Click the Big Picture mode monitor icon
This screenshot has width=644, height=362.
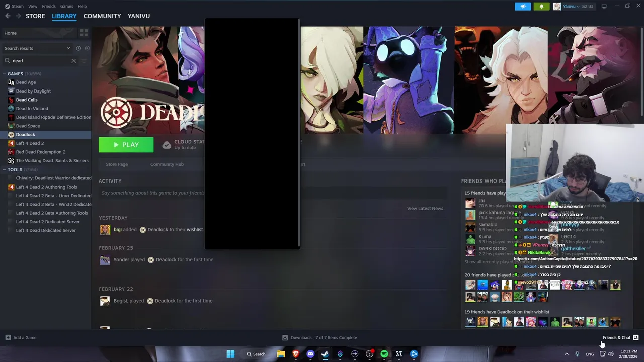click(x=604, y=6)
